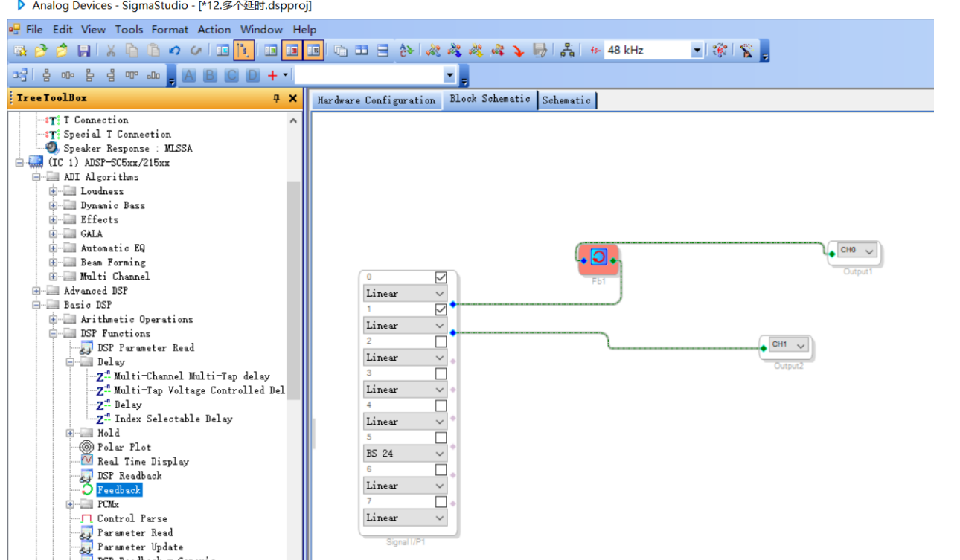Click the red plus icon

pos(272,75)
